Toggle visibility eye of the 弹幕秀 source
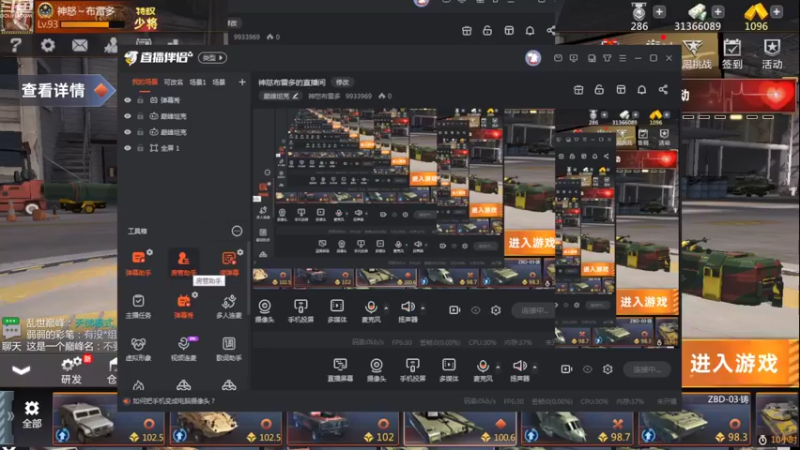The image size is (800, 450). pos(128,101)
